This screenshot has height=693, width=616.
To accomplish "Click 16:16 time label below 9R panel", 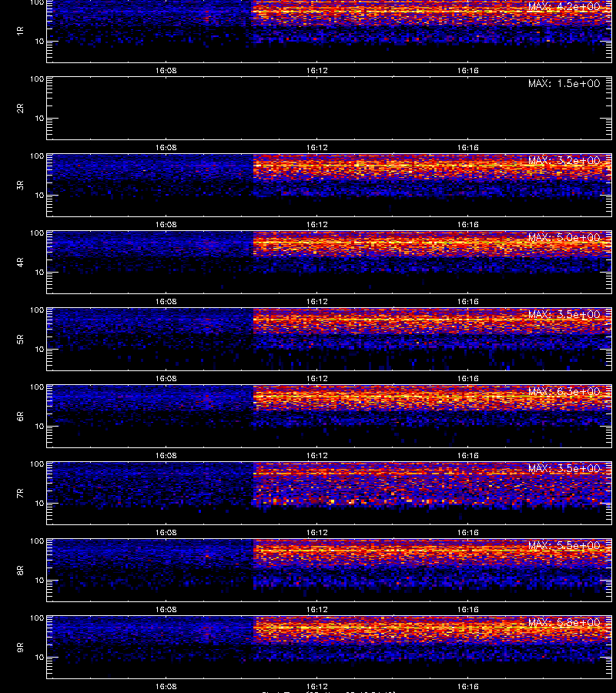I will point(468,686).
